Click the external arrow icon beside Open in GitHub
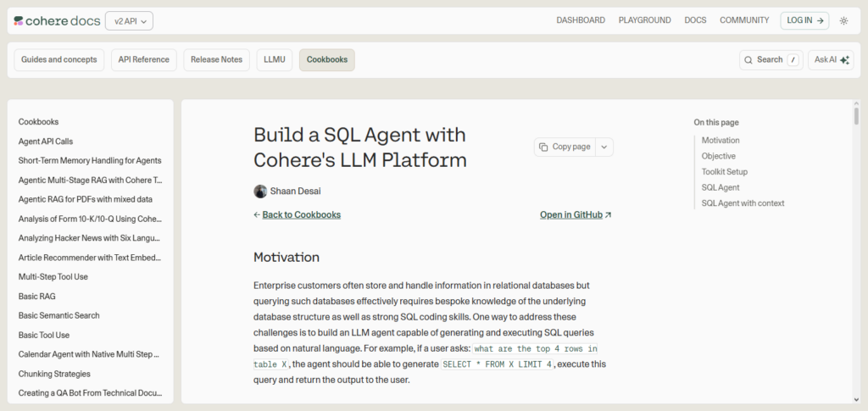 tap(609, 215)
